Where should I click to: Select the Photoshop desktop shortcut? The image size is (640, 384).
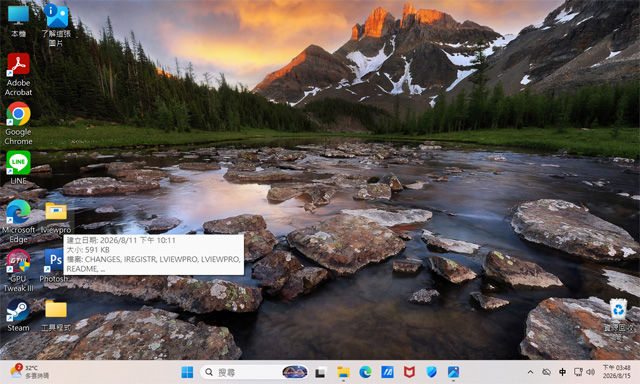54,266
